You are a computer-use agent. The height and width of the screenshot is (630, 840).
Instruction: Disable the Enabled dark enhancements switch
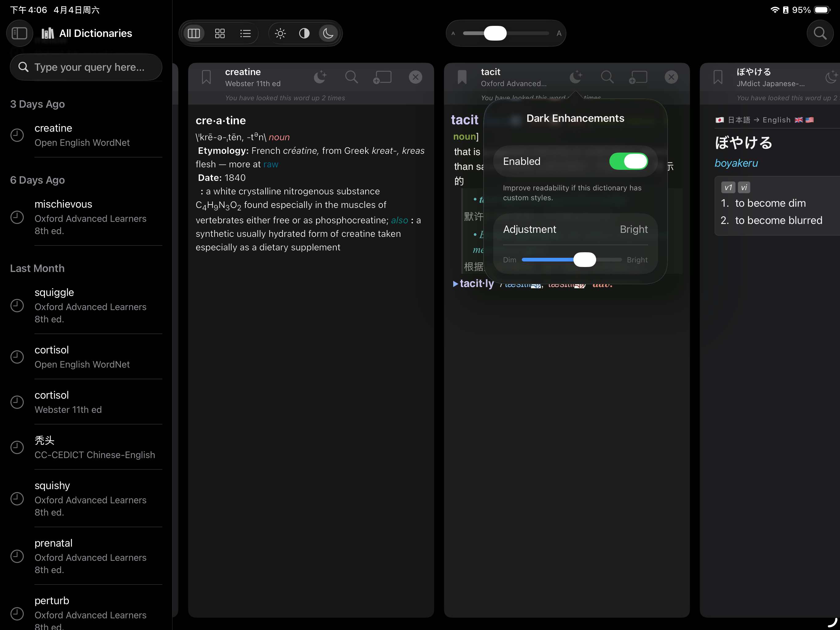pos(628,161)
